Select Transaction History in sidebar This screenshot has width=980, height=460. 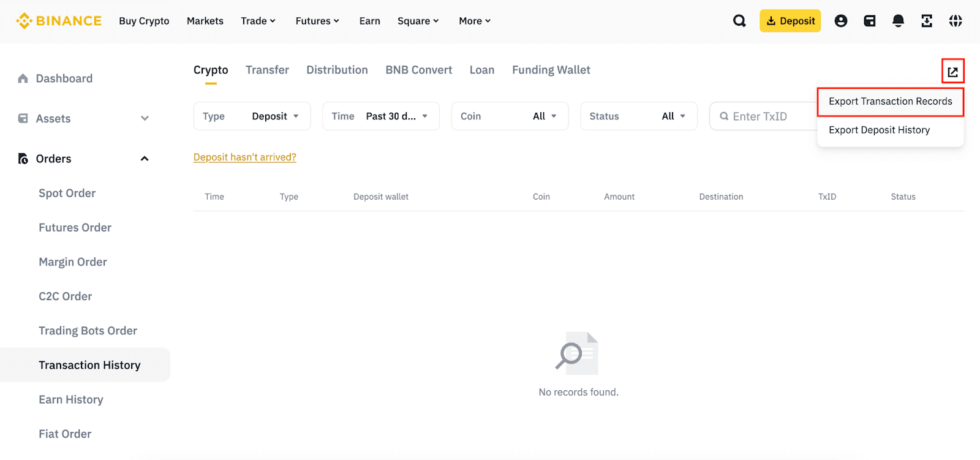85,365
